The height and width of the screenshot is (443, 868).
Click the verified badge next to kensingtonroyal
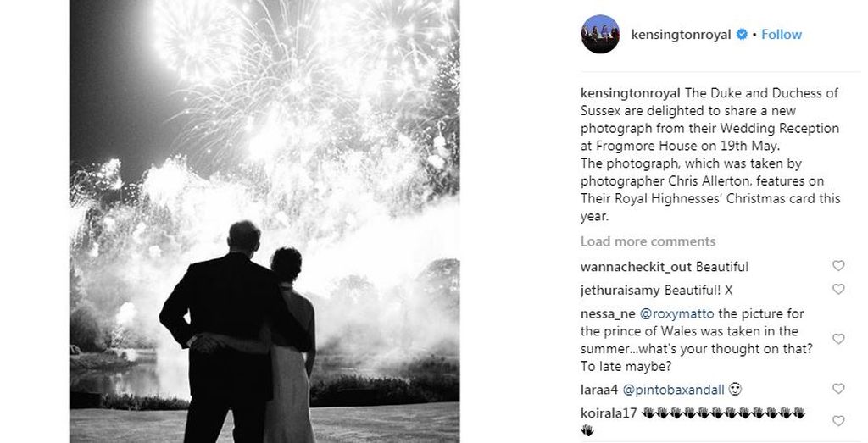[x=741, y=34]
